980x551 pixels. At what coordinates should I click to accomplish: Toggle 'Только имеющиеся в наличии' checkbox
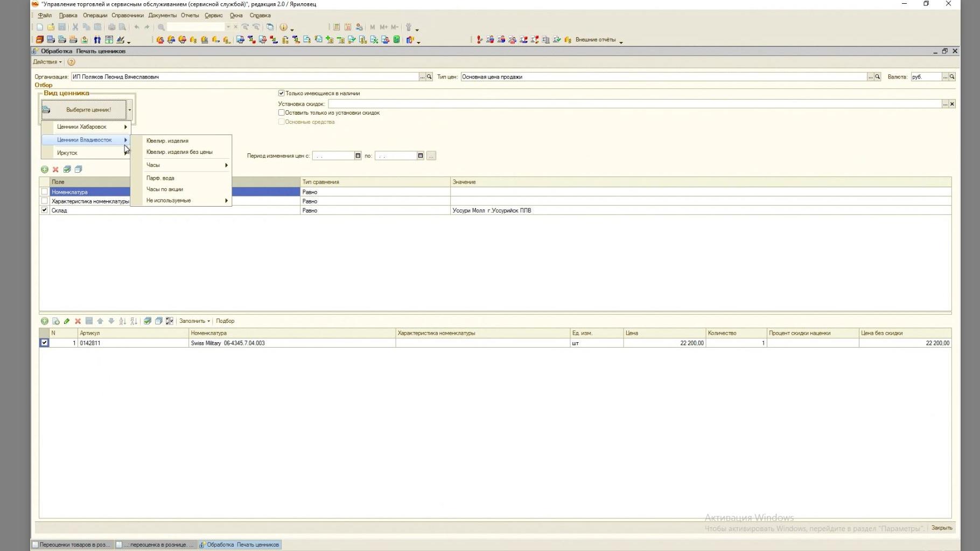tap(281, 94)
